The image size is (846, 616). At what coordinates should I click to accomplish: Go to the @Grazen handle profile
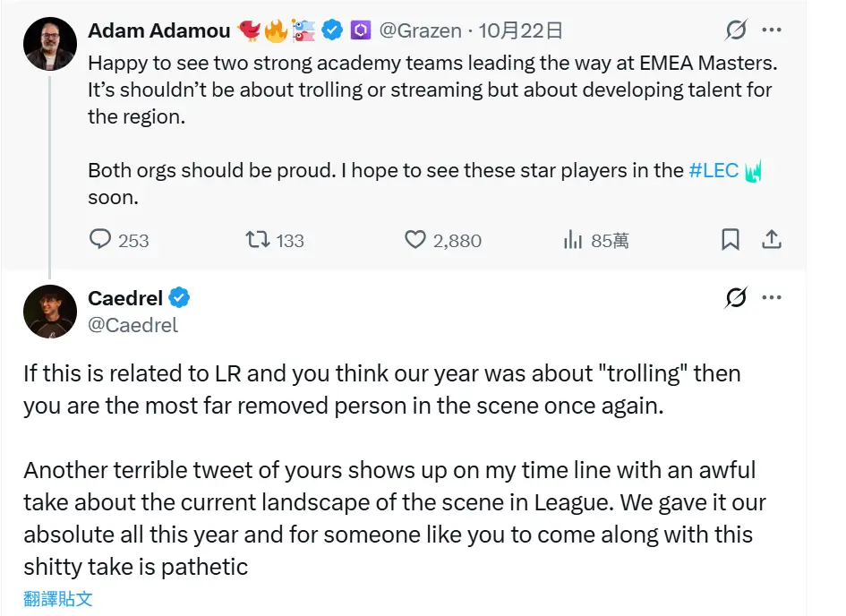point(421,30)
